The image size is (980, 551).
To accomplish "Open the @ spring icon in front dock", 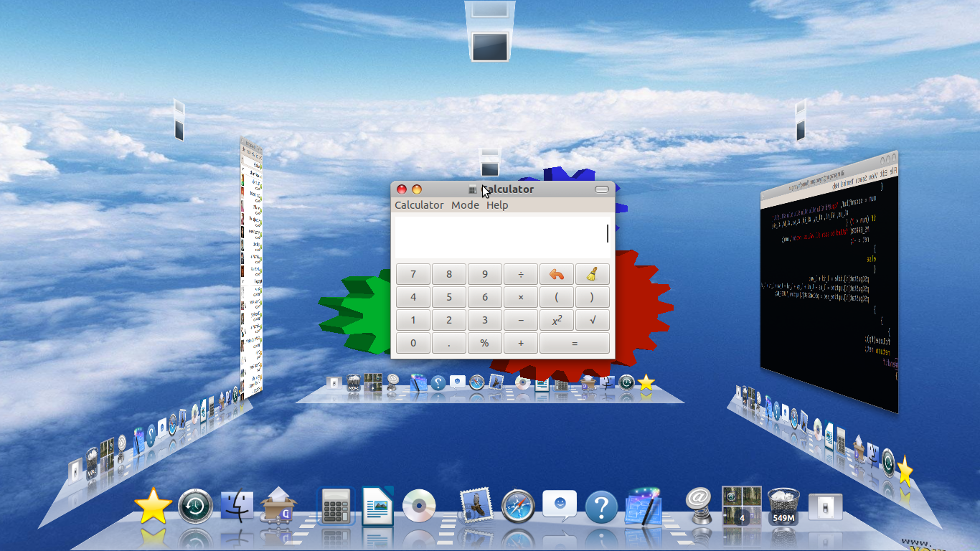I will point(698,504).
